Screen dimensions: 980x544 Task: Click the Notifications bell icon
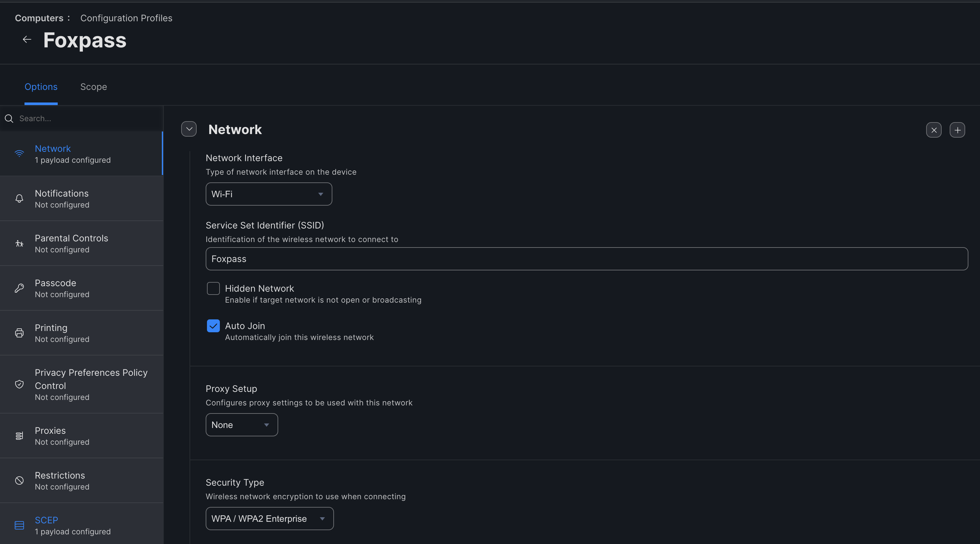click(19, 199)
